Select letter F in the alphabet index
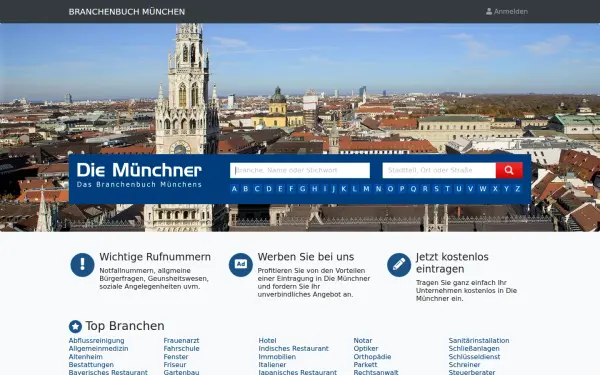The width and height of the screenshot is (600, 375). tap(291, 189)
